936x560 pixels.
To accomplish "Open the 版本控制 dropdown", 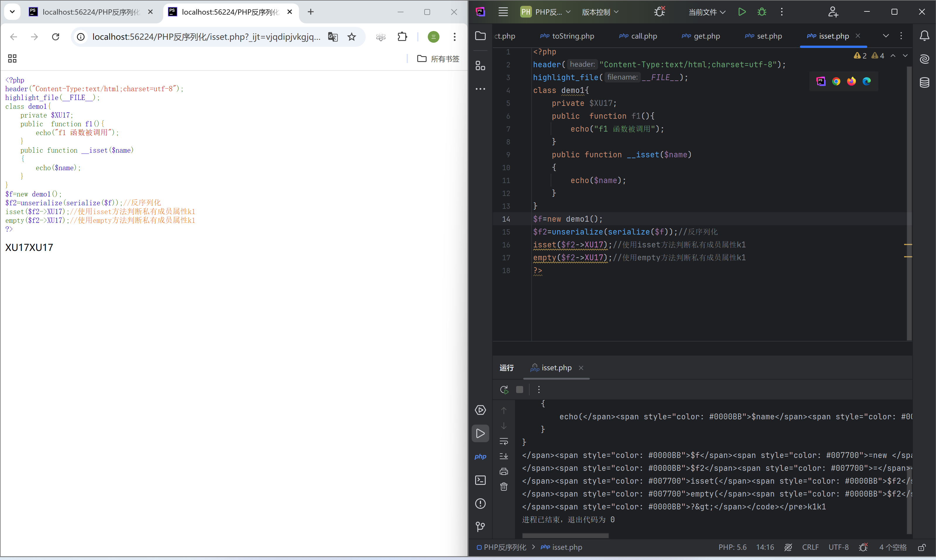I will [600, 12].
